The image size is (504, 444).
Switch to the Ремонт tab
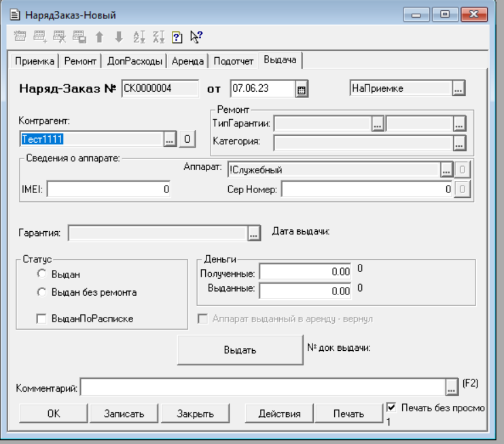[81, 61]
